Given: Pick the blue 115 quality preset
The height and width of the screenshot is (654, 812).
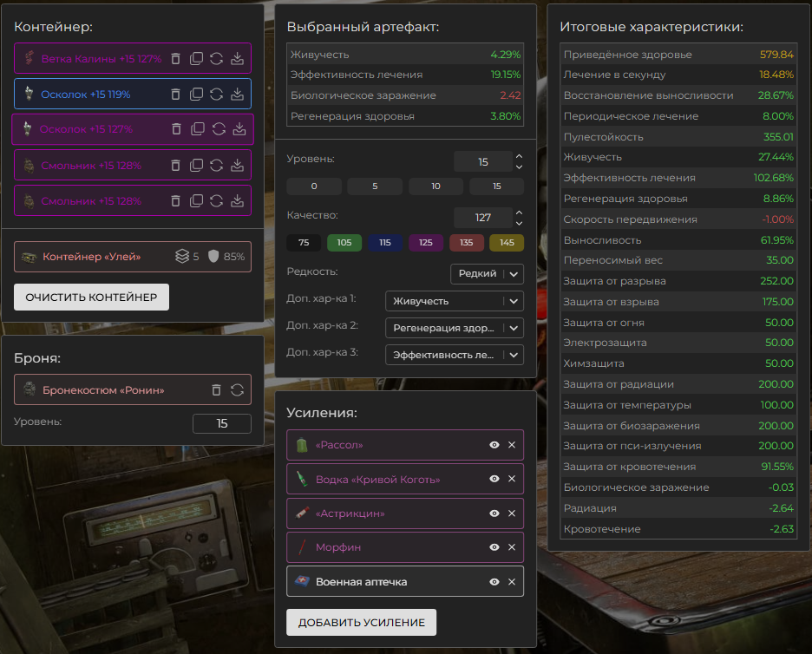Looking at the screenshot, I should click(x=385, y=242).
